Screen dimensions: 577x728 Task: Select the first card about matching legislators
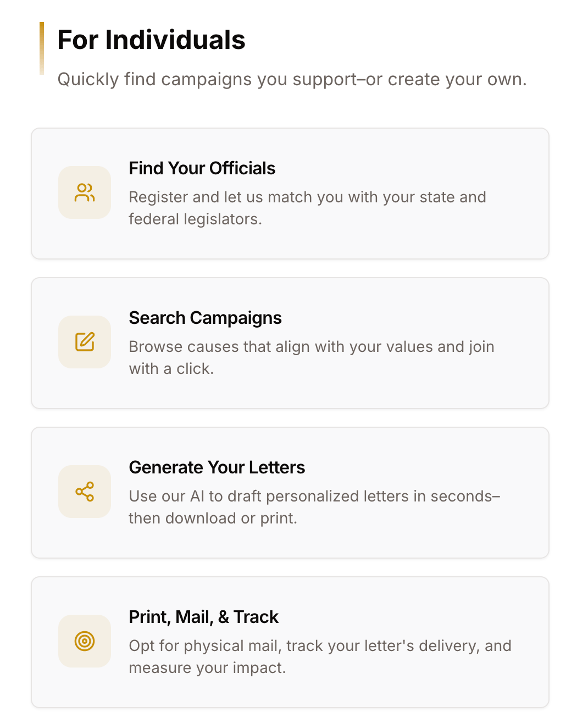click(290, 194)
